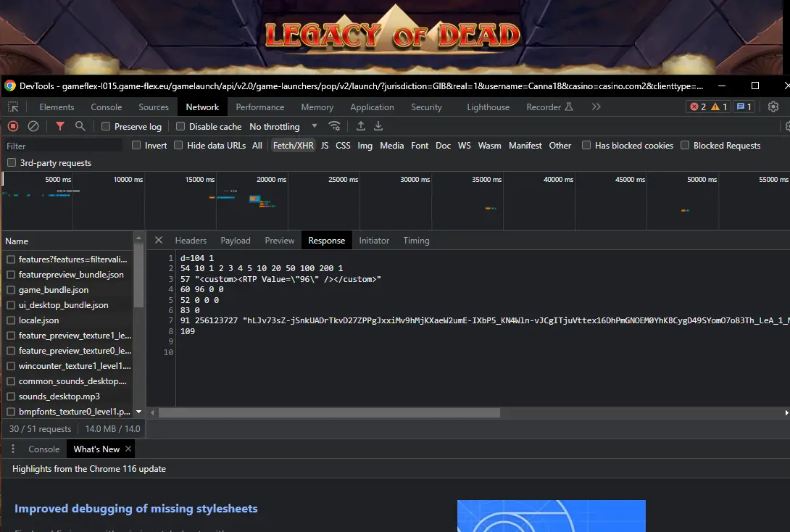
Task: Open the Console drawer tab
Action: [43, 449]
